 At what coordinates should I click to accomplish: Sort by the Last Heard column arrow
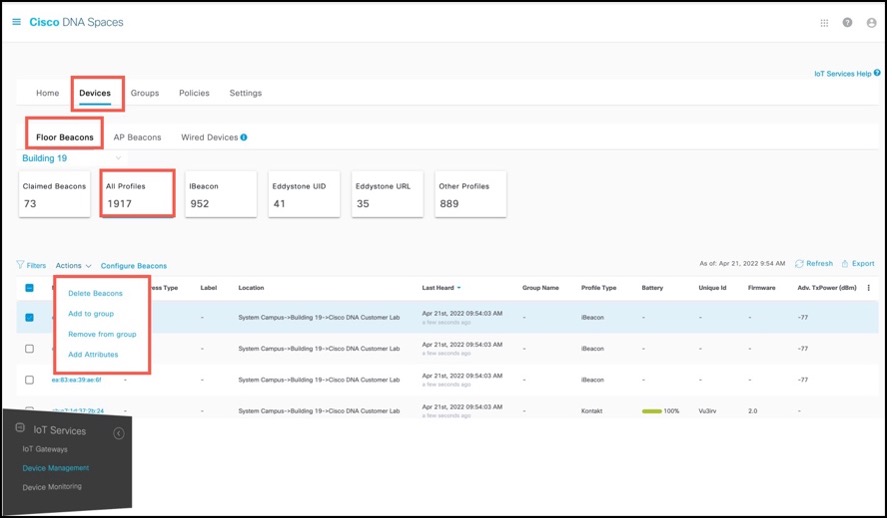pos(459,288)
